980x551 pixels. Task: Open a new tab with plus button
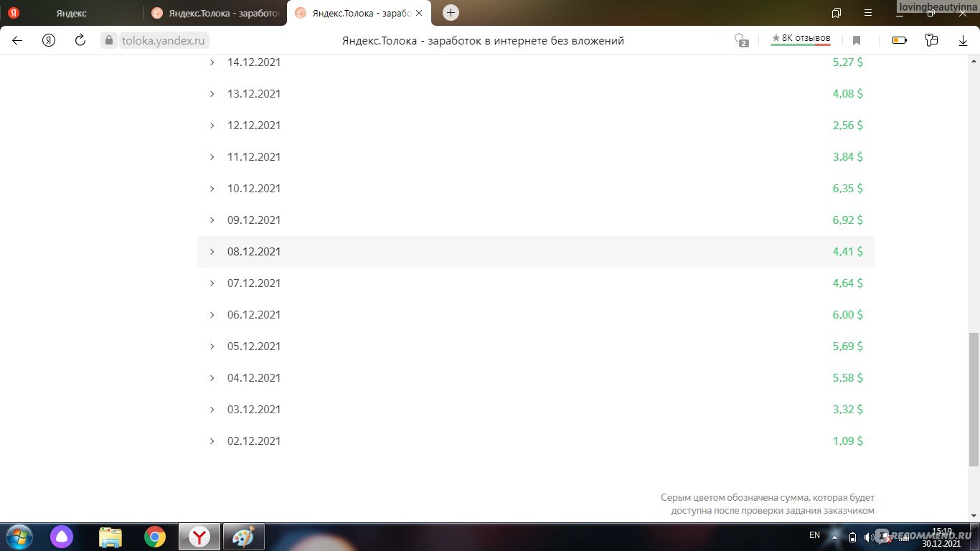tap(451, 12)
